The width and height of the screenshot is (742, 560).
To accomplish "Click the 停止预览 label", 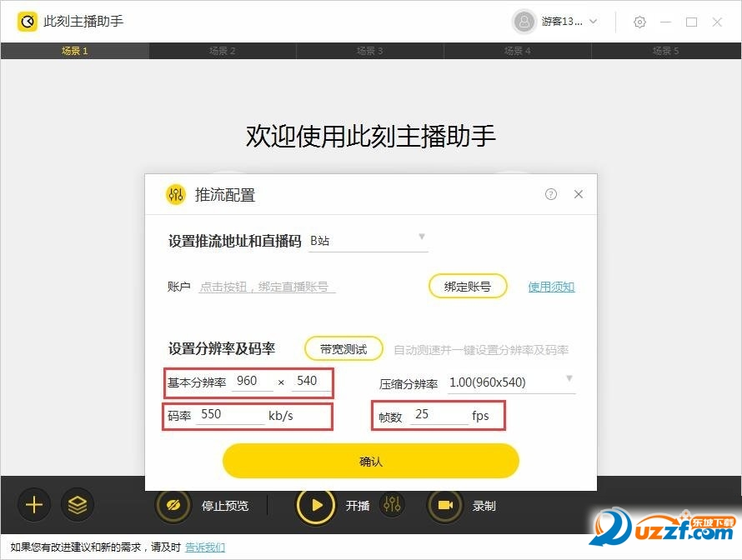I will pyautogui.click(x=225, y=506).
